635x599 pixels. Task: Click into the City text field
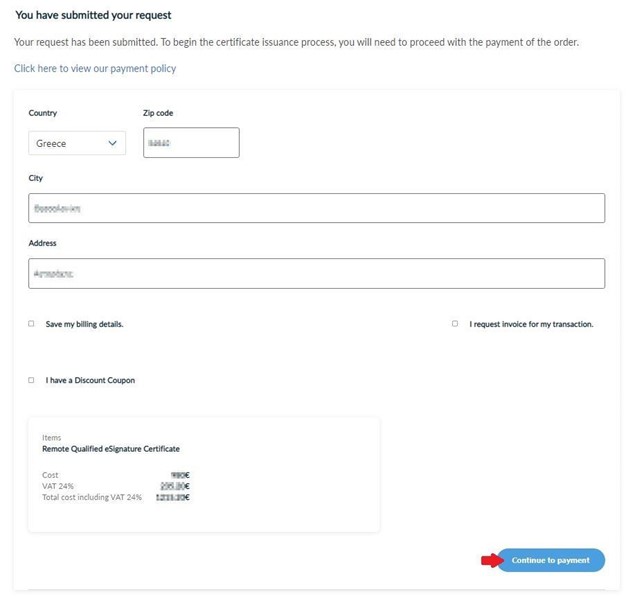pyautogui.click(x=316, y=208)
